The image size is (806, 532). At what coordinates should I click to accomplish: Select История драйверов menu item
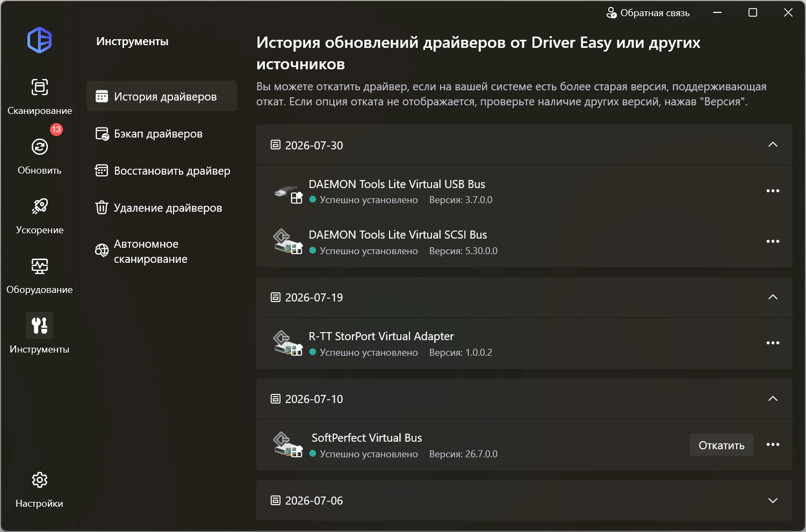162,96
